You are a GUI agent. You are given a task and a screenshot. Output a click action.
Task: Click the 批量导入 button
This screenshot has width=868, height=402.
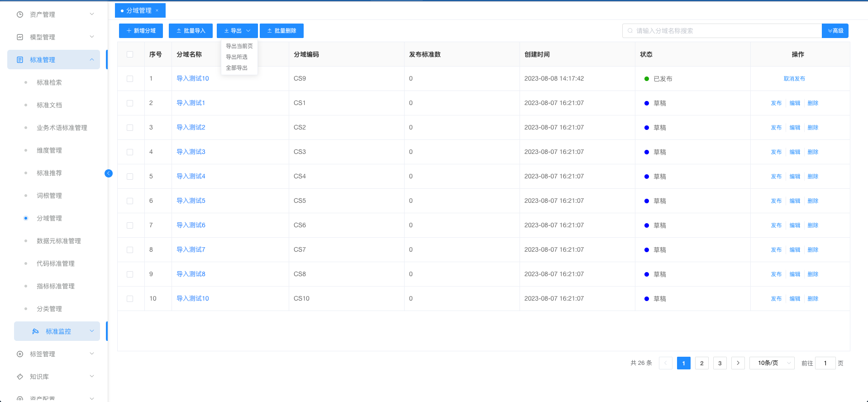[x=191, y=31]
